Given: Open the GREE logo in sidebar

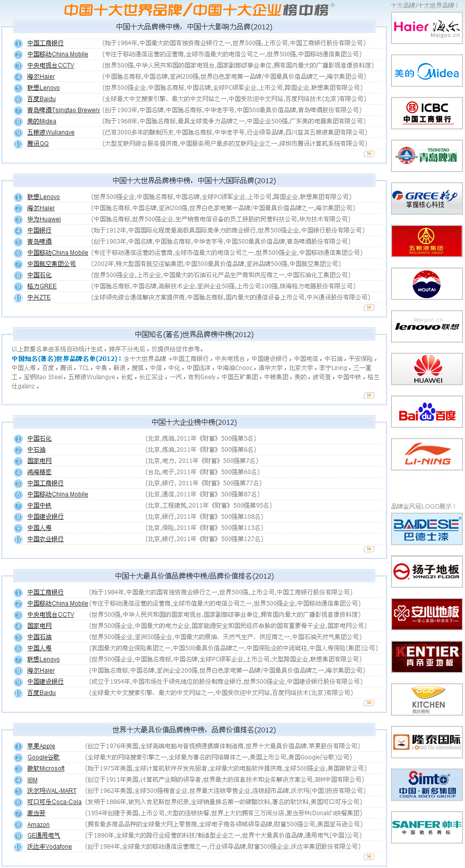Looking at the screenshot, I should pyautogui.click(x=427, y=198).
